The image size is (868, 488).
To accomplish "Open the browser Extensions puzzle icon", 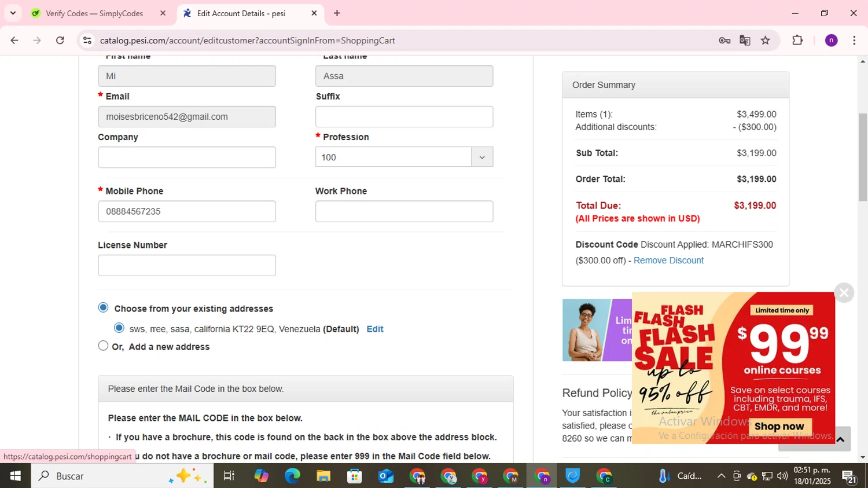I will tap(797, 41).
